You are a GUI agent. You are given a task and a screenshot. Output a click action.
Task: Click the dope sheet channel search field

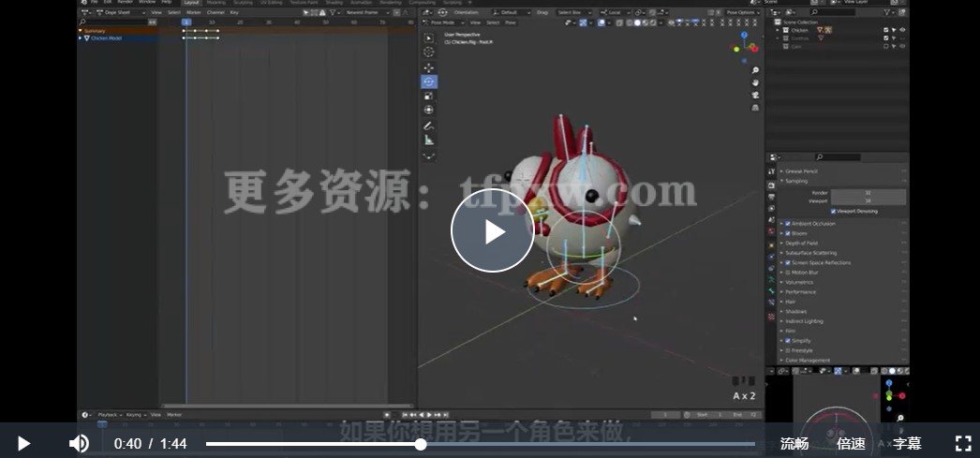pyautogui.click(x=113, y=22)
